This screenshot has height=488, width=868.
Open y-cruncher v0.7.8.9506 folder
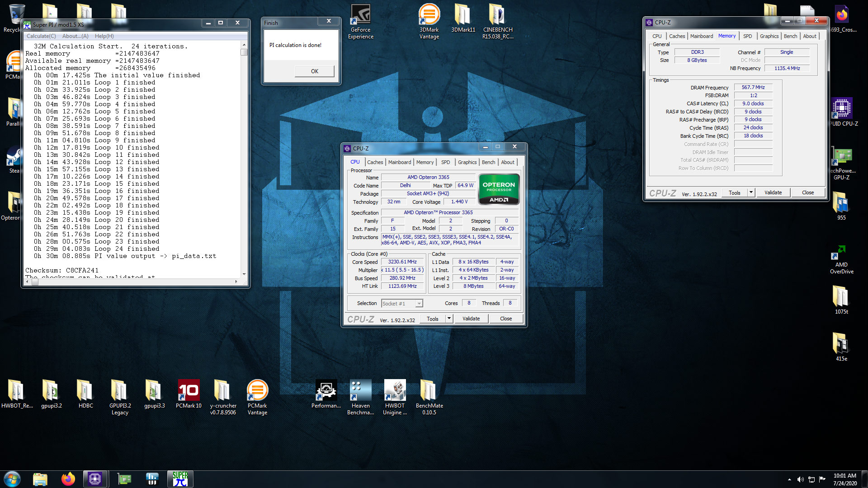223,397
